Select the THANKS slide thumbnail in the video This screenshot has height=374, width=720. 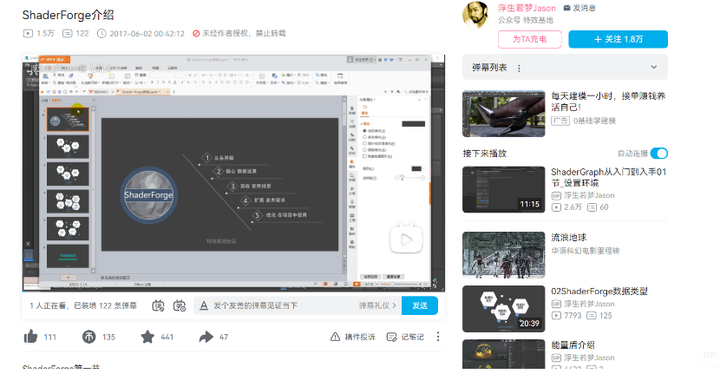[x=68, y=256]
